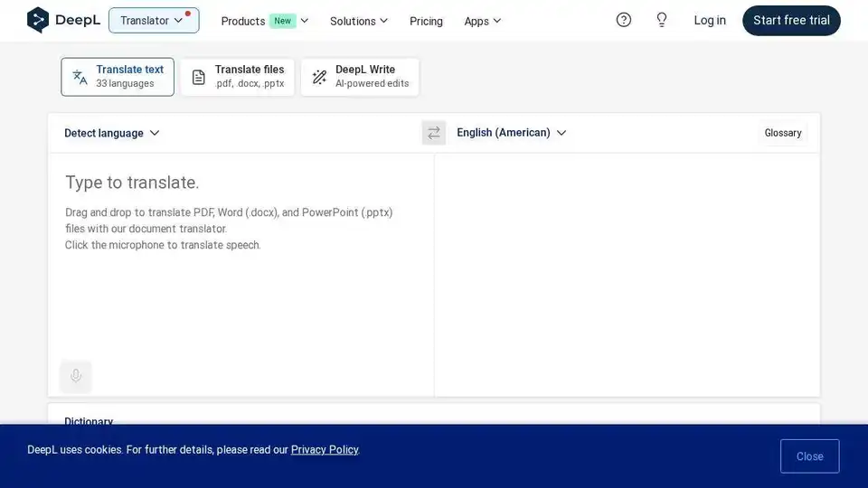Viewport: 868px width, 488px height.
Task: Open the Glossary button
Action: point(783,133)
